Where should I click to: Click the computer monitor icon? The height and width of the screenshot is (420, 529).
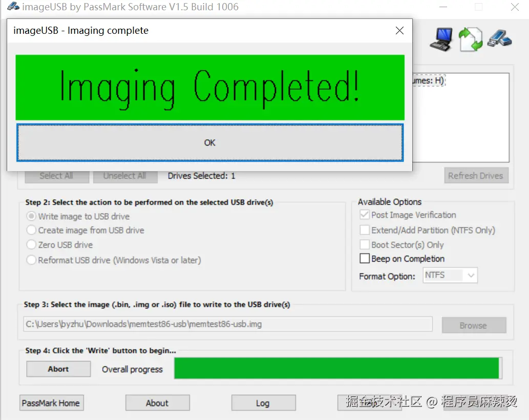pos(441,39)
